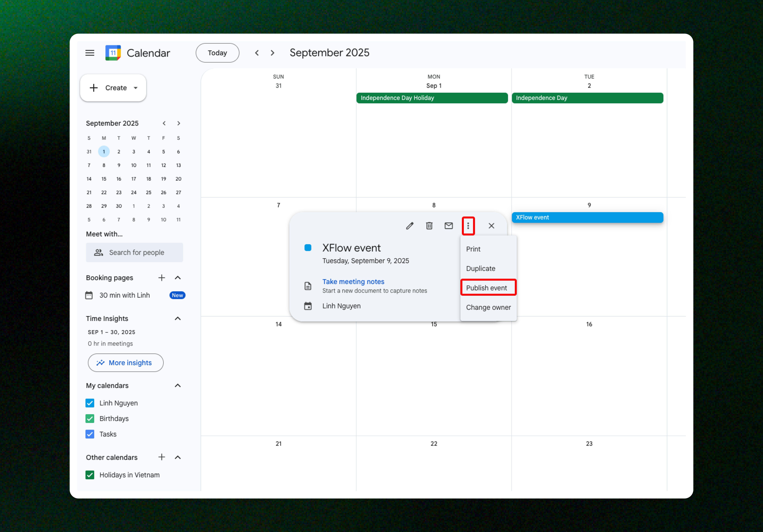Add a new booking page
The image size is (763, 532).
pos(161,278)
